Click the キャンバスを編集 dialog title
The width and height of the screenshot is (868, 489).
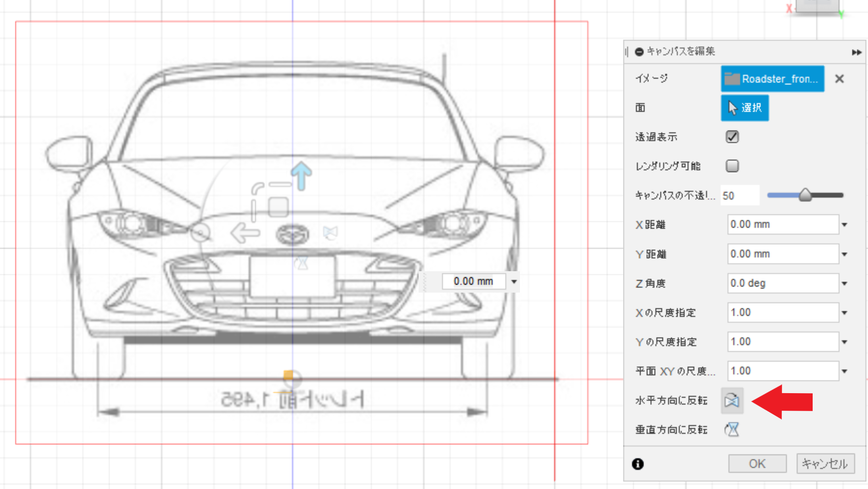click(x=681, y=51)
